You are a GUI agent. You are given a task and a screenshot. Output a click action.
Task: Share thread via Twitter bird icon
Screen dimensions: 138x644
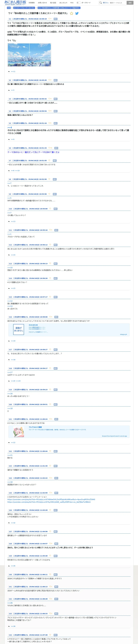point(77,14)
